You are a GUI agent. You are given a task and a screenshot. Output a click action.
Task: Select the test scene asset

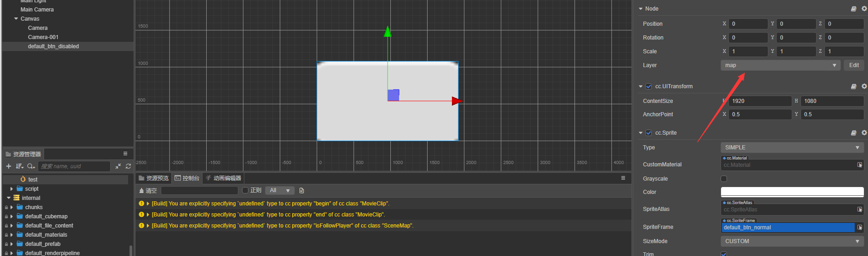coord(65,180)
